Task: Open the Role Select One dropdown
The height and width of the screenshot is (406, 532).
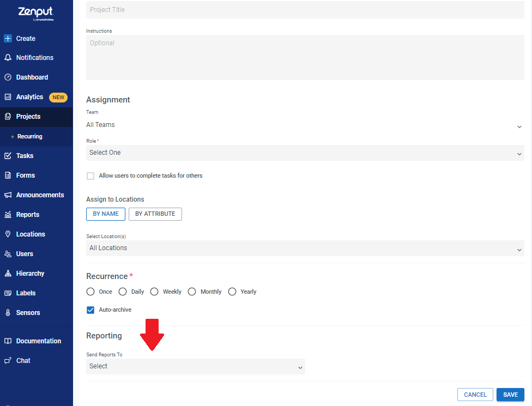Action: coord(305,153)
